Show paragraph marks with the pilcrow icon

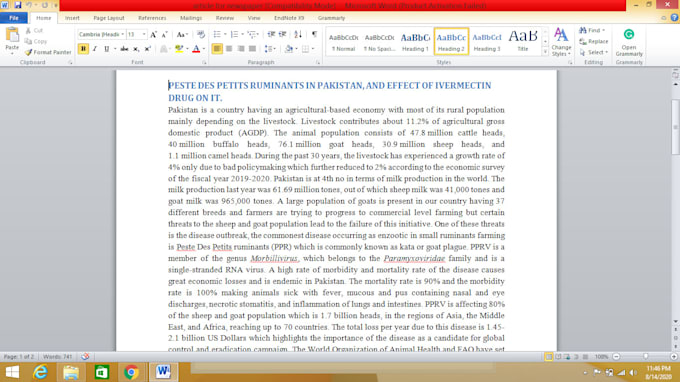pos(314,34)
